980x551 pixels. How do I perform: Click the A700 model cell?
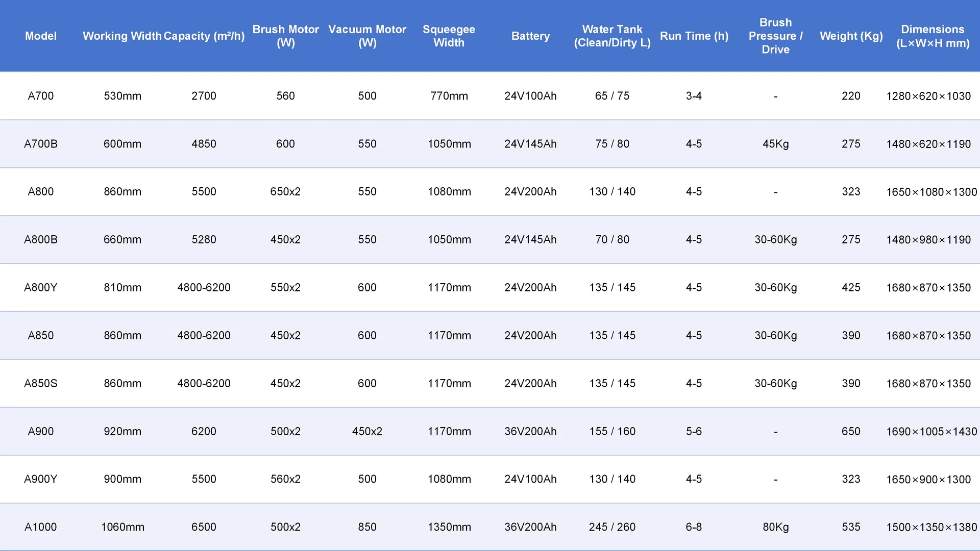(x=41, y=96)
